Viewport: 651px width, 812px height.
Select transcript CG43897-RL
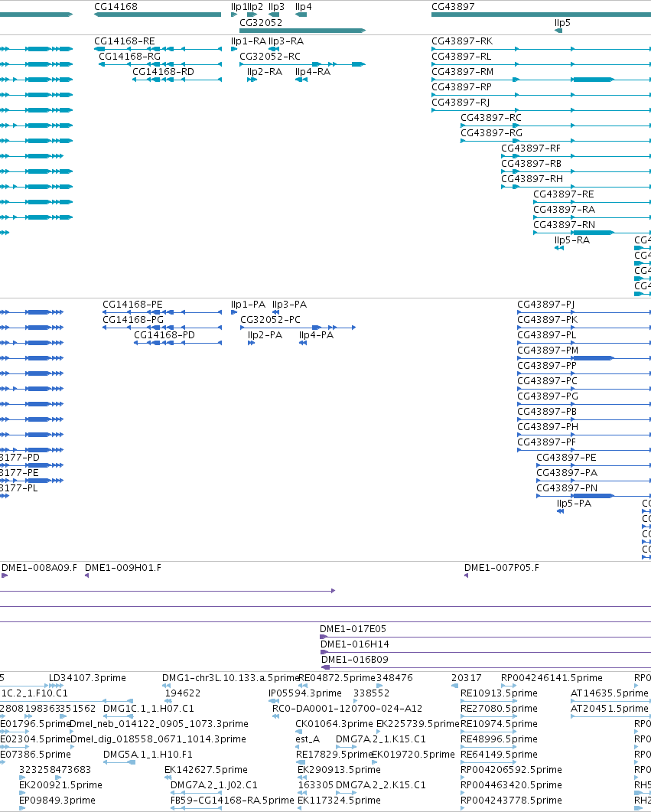461,57
